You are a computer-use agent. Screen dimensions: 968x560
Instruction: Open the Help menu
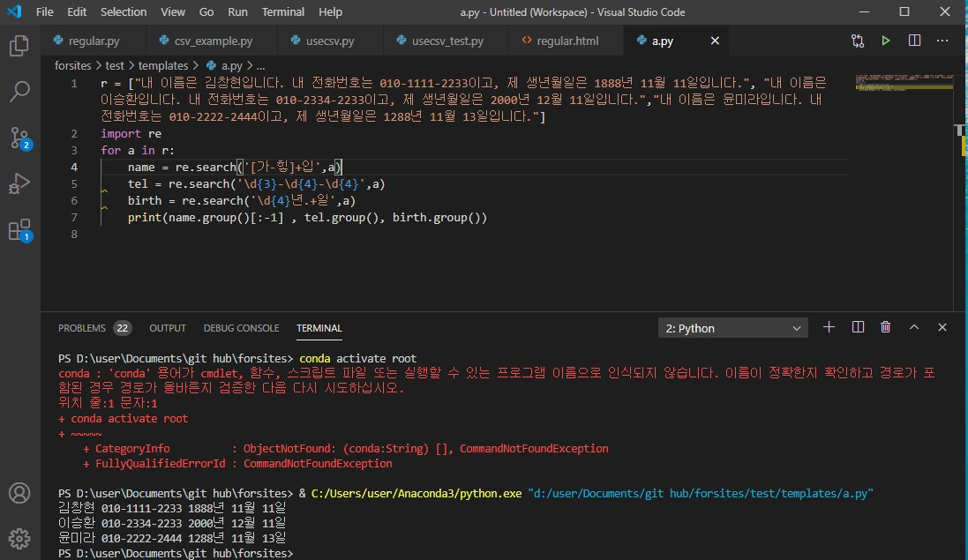pyautogui.click(x=330, y=11)
